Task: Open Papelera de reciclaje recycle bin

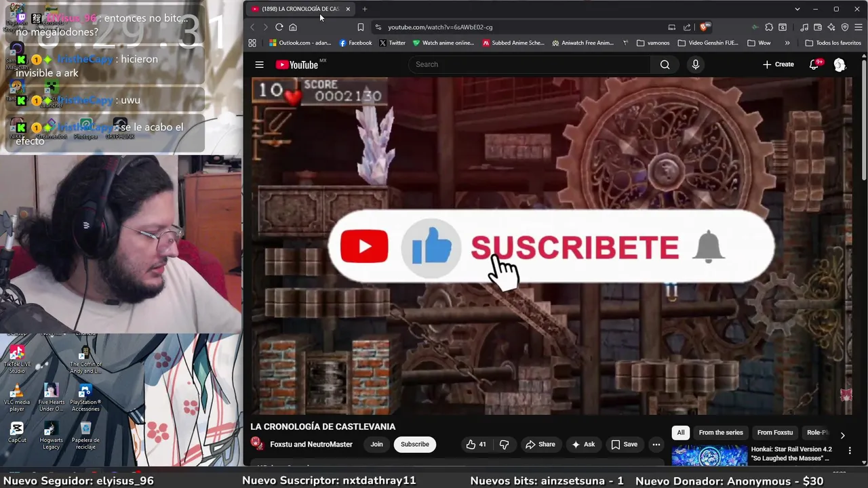Action: 85,436
